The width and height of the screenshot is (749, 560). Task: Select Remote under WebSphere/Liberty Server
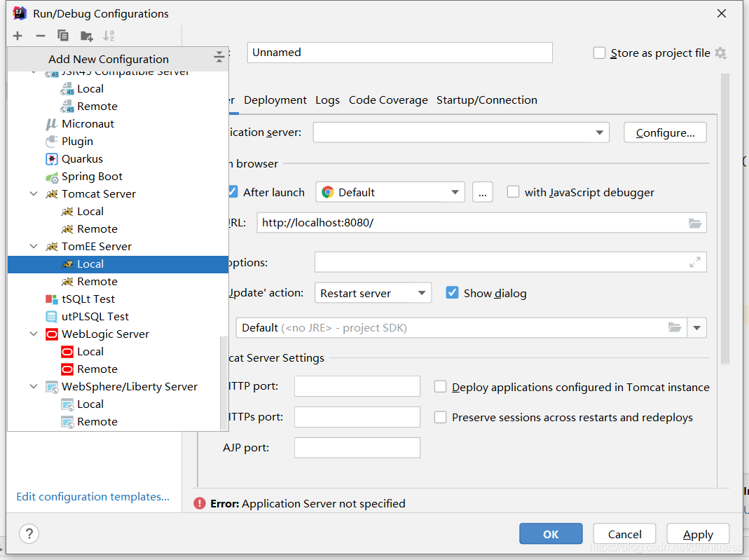tap(97, 422)
